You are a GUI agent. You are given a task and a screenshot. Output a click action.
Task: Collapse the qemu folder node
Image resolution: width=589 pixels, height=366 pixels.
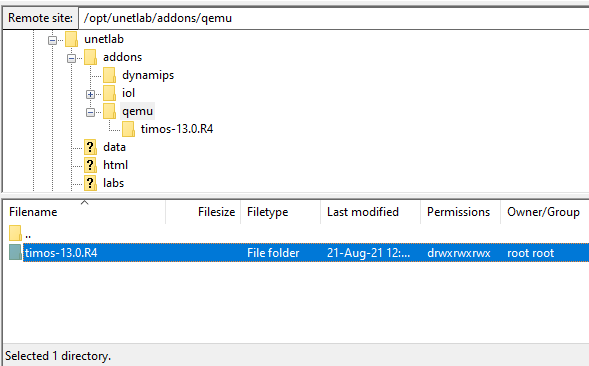point(90,112)
